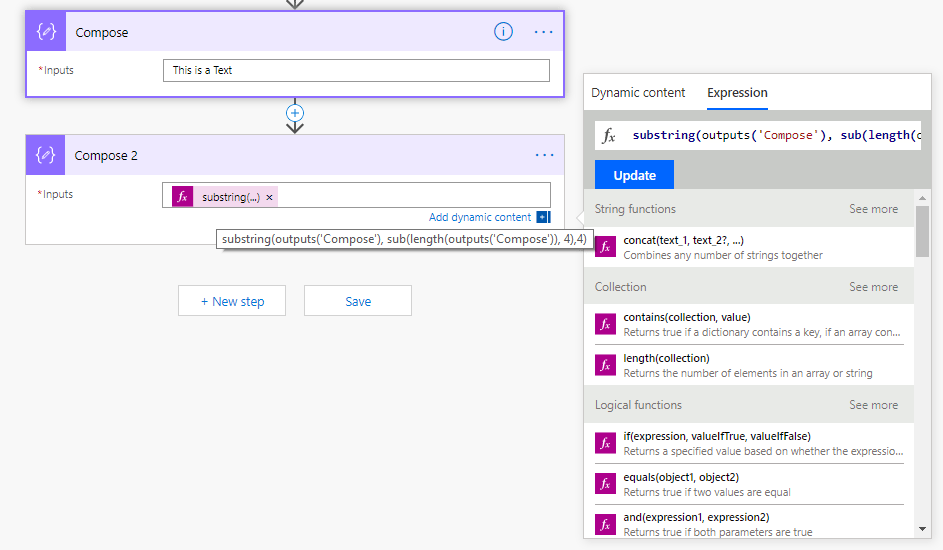The height and width of the screenshot is (550, 943).
Task: Open the Compose 2 ellipsis menu
Action: coord(544,155)
